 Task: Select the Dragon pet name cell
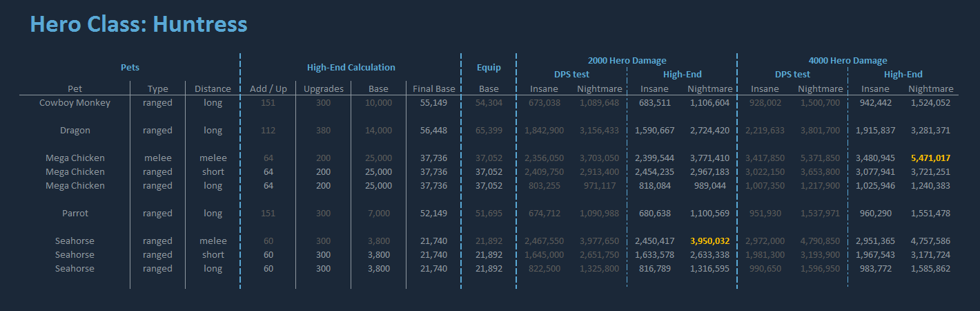tap(75, 131)
